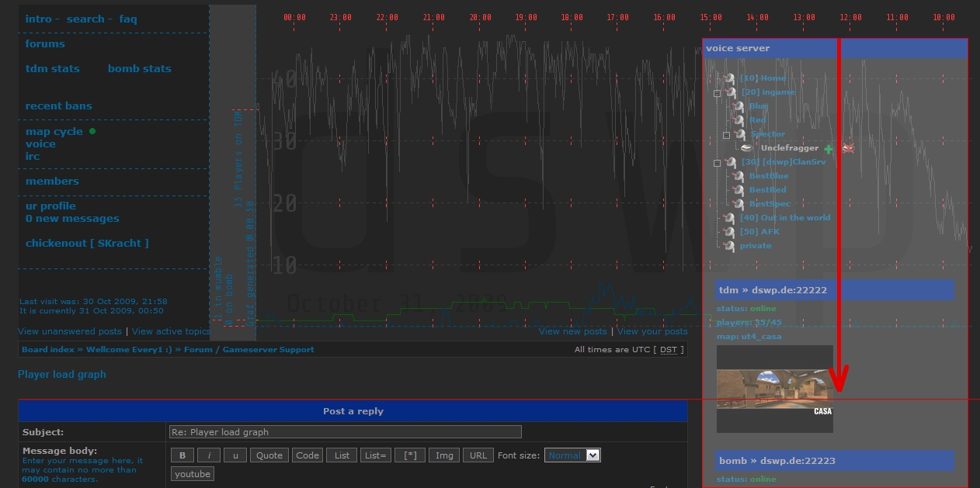The image size is (980, 488).
Task: Toggle italic formatting with i button
Action: tap(209, 455)
